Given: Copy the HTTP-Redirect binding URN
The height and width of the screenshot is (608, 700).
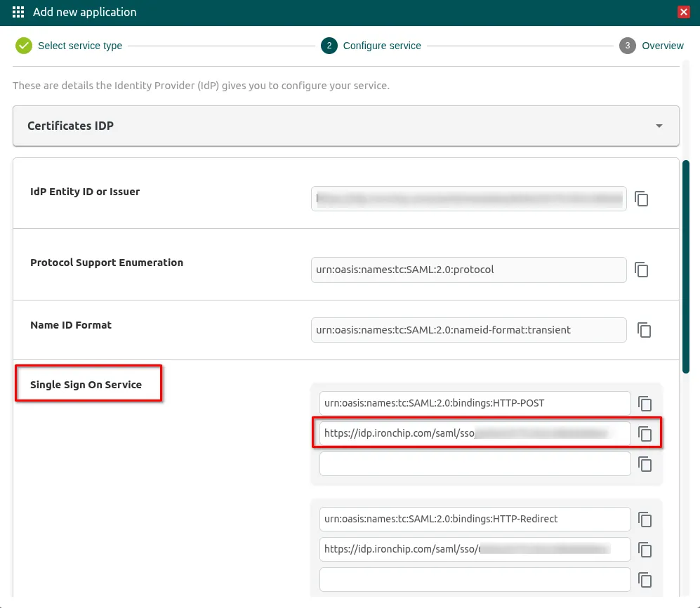Looking at the screenshot, I should tap(645, 519).
